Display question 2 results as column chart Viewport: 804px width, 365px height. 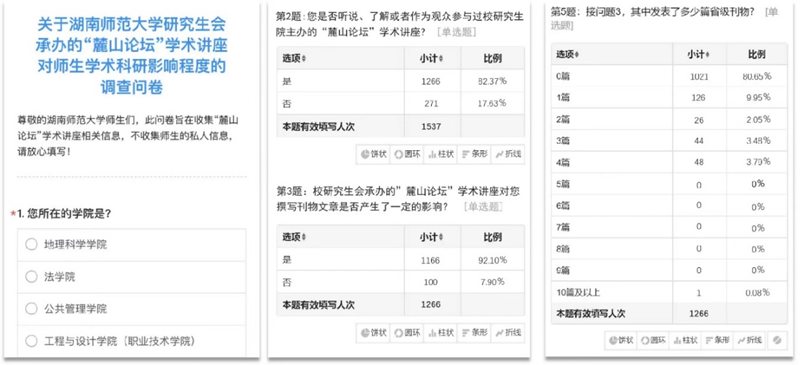[x=440, y=154]
